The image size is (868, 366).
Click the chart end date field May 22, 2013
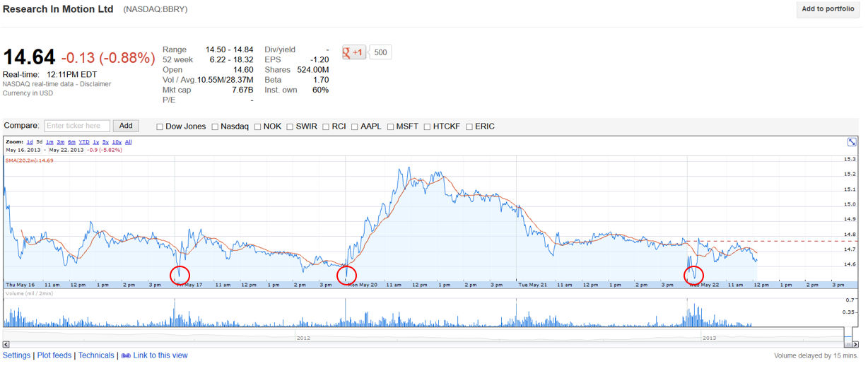coord(66,150)
